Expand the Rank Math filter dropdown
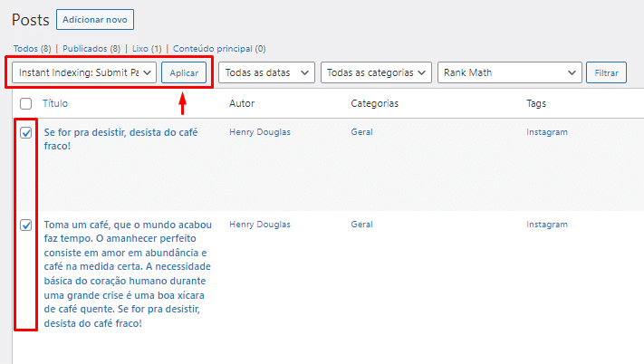The image size is (644, 364). [x=509, y=72]
